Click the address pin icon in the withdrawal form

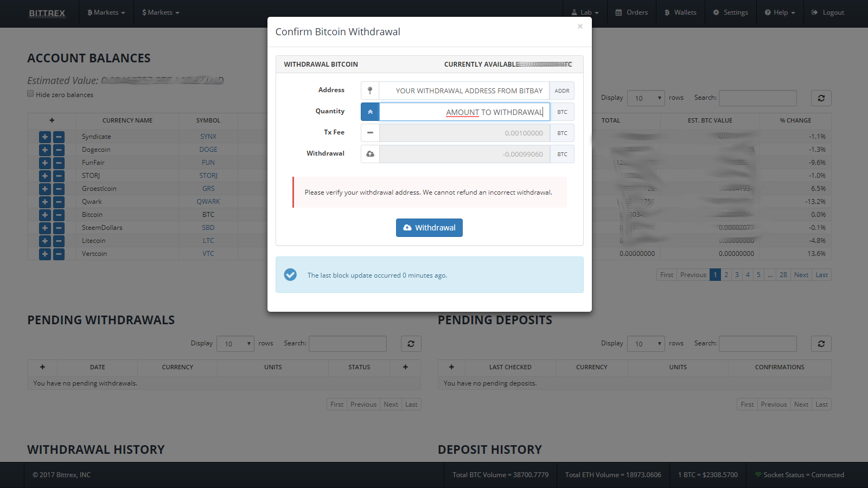[370, 91]
